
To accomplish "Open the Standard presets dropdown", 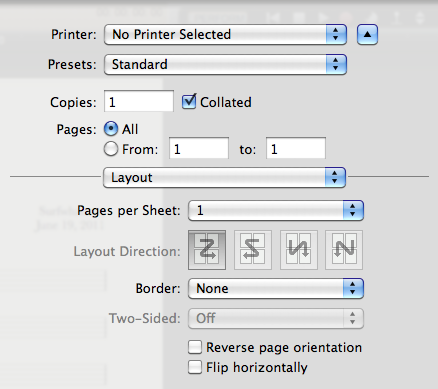I will point(225,64).
